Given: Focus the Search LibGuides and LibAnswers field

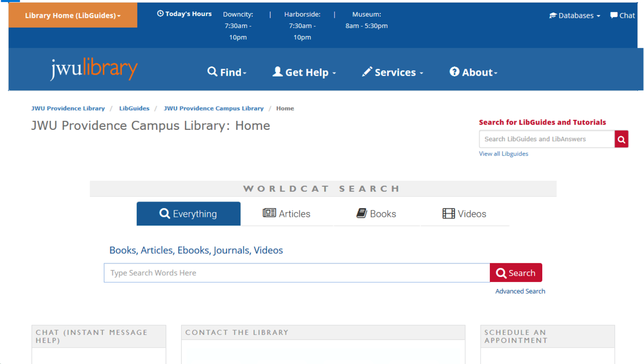Looking at the screenshot, I should [547, 139].
